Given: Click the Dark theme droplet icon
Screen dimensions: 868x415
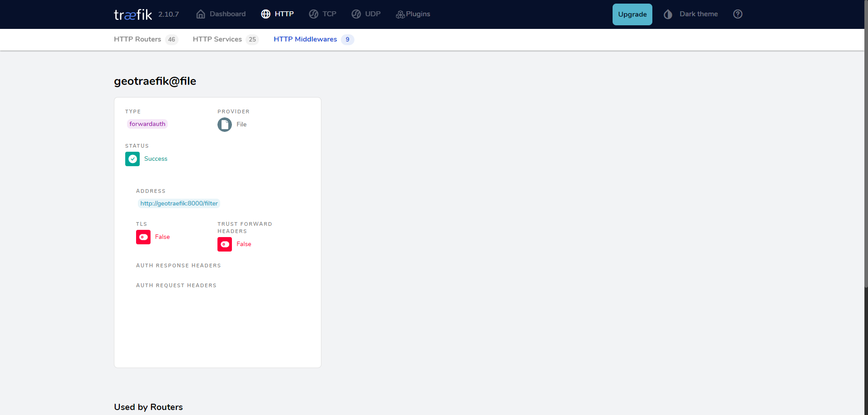Looking at the screenshot, I should [668, 14].
